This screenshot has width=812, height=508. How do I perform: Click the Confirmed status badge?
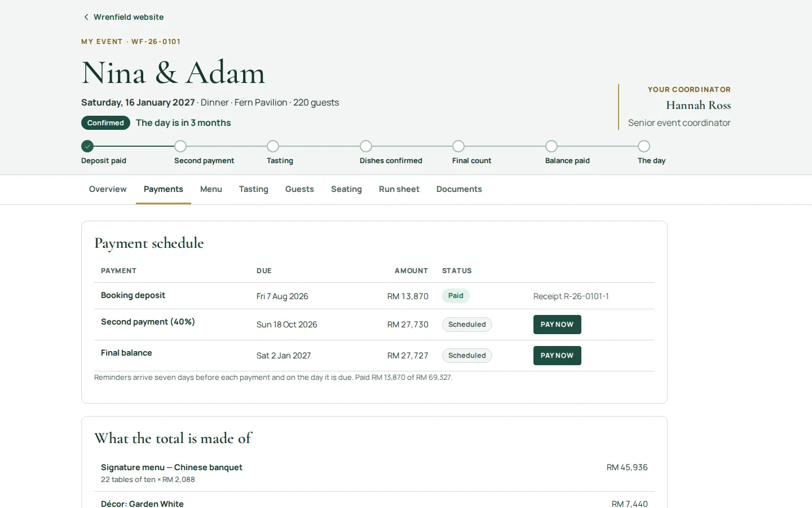pos(105,123)
